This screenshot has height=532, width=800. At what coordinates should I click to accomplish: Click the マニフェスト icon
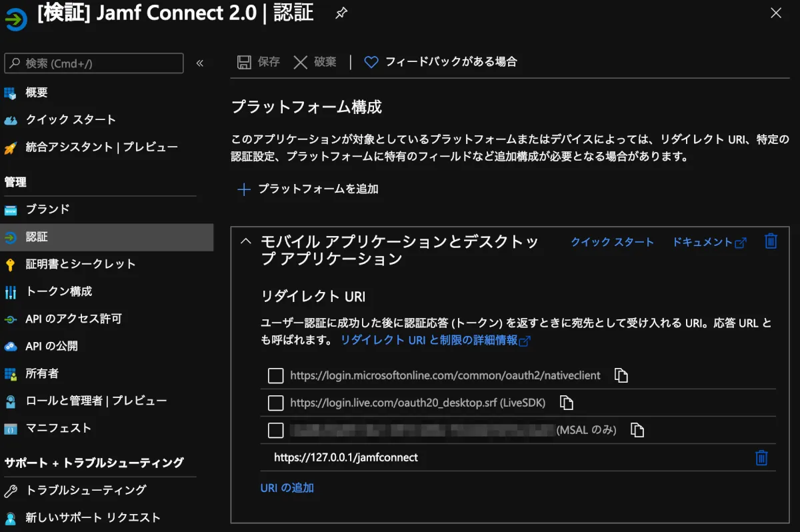click(10, 429)
